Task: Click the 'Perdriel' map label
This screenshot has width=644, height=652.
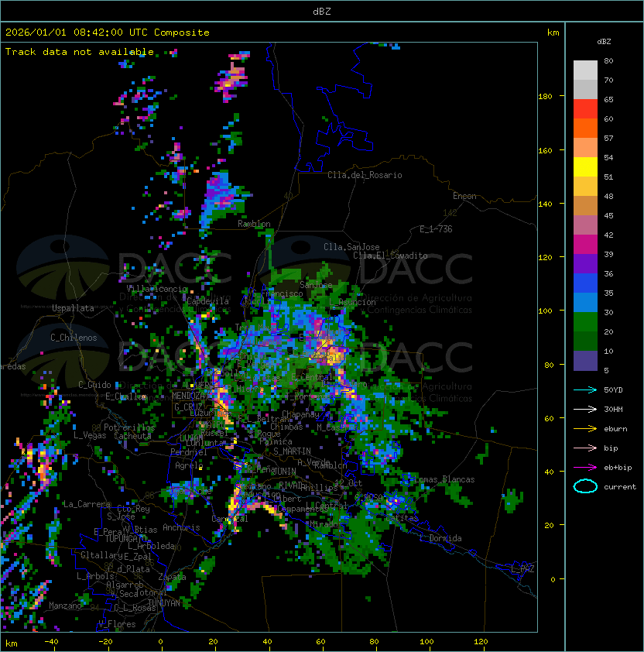Action: coord(189,452)
